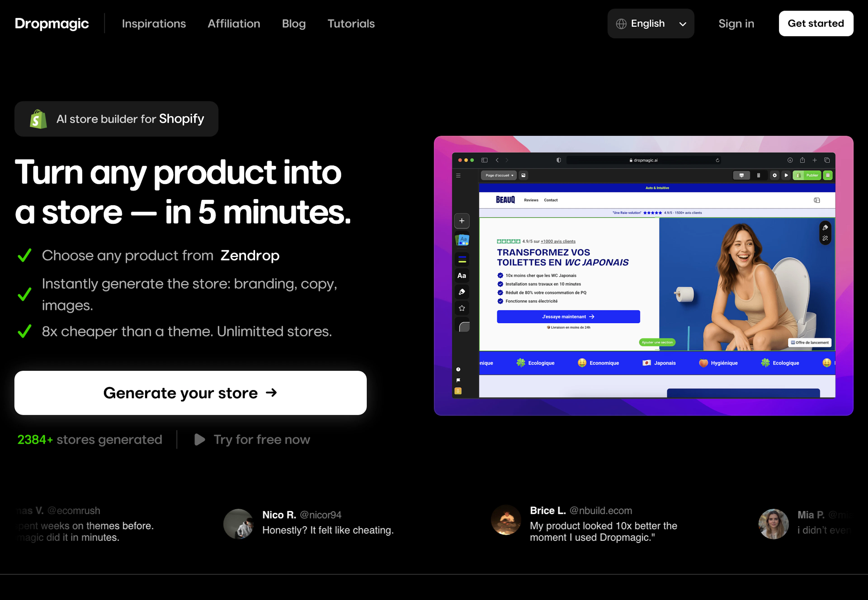Select the paint brush style tool in sidebar
The height and width of the screenshot is (600, 868).
[x=462, y=292]
